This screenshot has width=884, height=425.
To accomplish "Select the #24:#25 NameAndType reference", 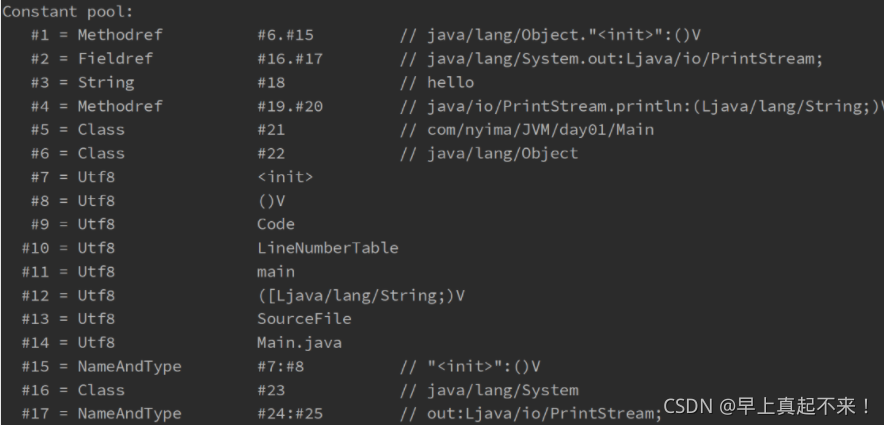I will [290, 414].
